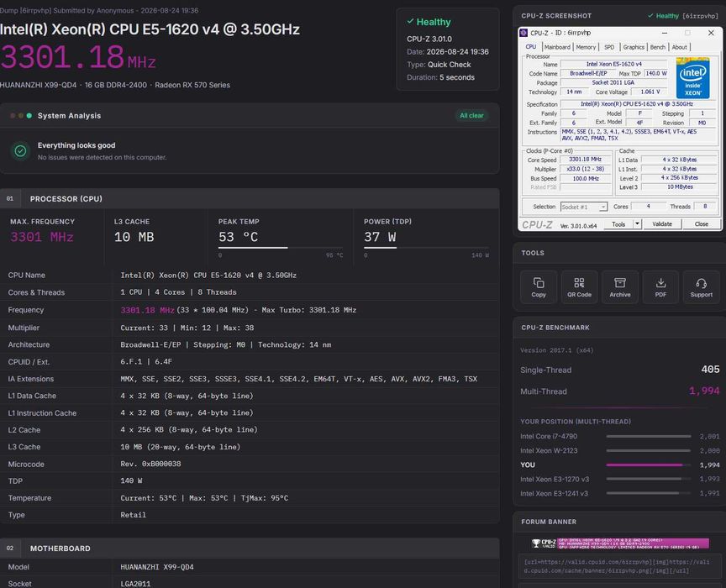Click the All clear status badge
726x588 pixels.
click(471, 116)
